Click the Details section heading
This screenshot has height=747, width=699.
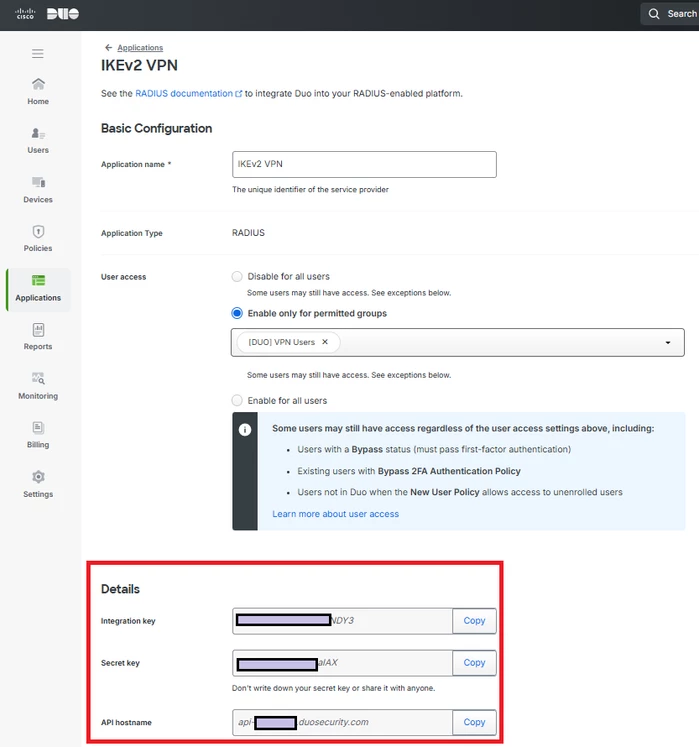click(x=120, y=589)
